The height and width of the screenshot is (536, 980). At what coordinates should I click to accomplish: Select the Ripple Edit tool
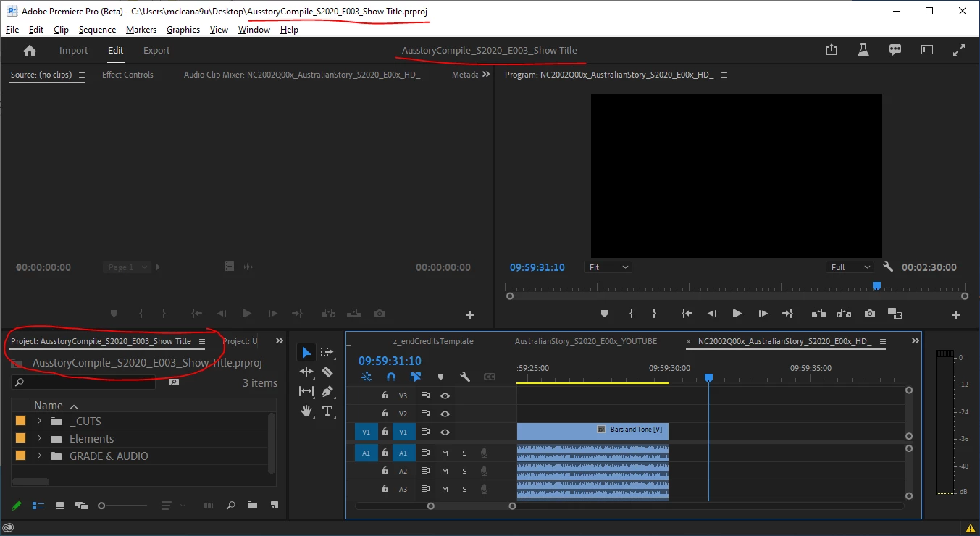pos(306,372)
